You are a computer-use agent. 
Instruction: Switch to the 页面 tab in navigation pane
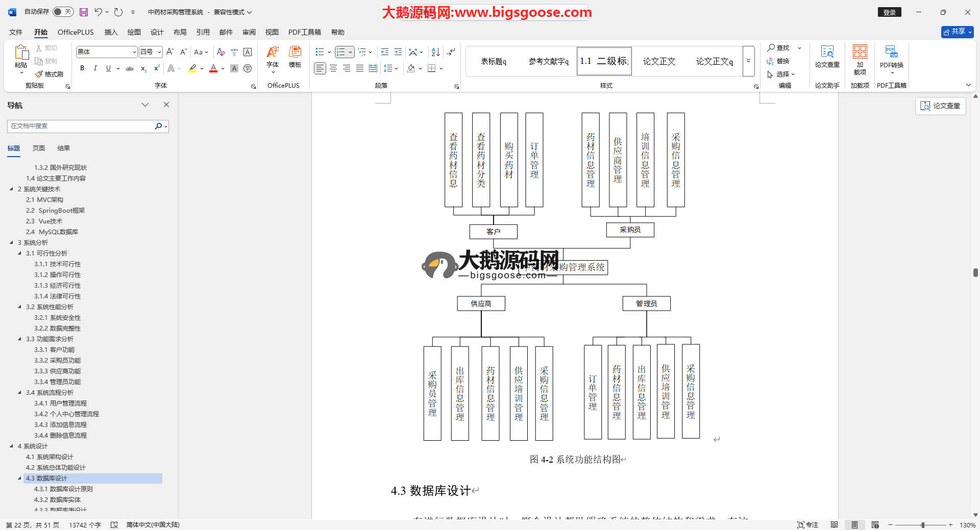39,148
